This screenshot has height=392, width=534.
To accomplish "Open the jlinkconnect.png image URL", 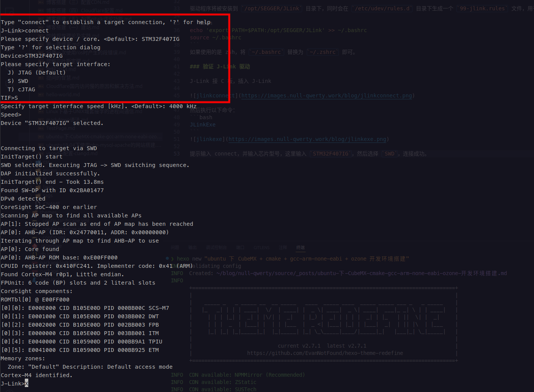I will click(327, 96).
